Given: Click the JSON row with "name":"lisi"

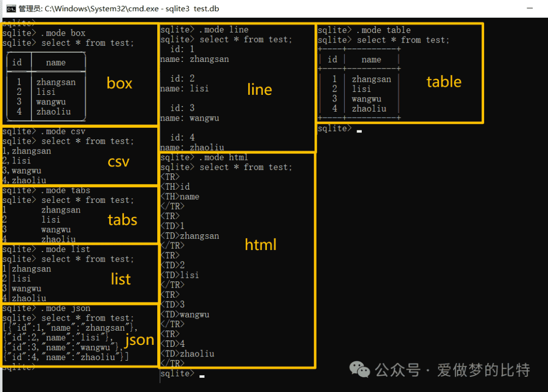Looking at the screenshot, I should point(58,338).
